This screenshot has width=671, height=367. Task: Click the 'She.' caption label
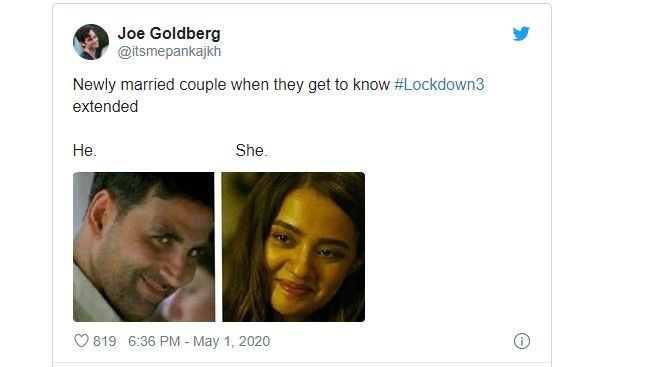click(x=251, y=151)
